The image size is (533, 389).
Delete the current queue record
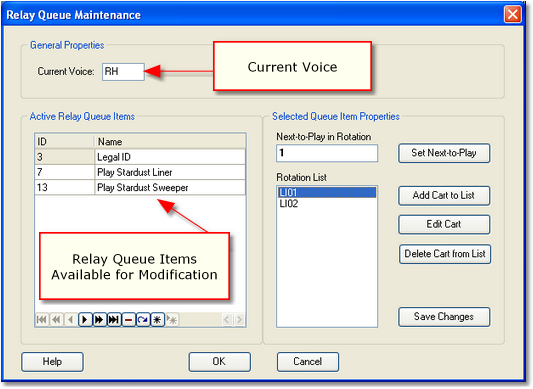[x=128, y=320]
